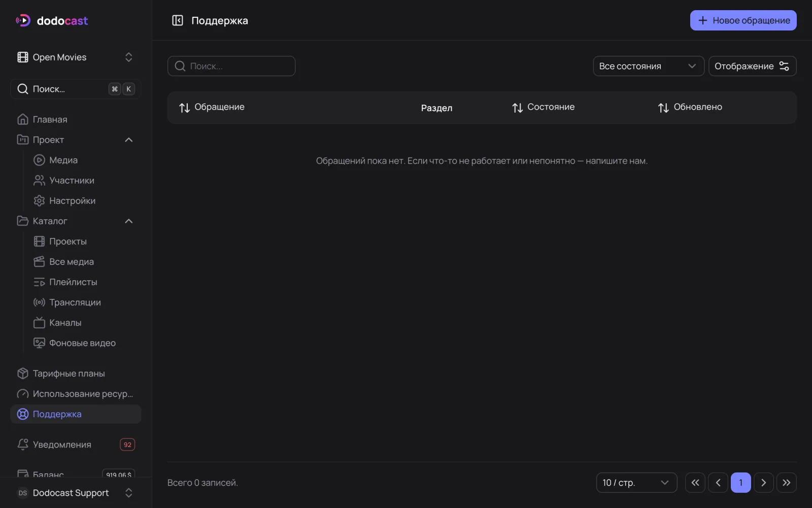Viewport: 812px width, 508px height.
Task: Go to Участники page
Action: (84, 180)
